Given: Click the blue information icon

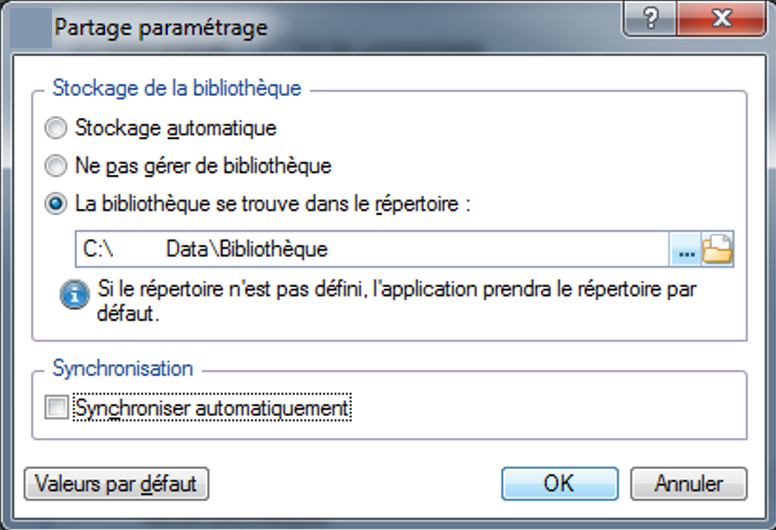Looking at the screenshot, I should (x=75, y=294).
